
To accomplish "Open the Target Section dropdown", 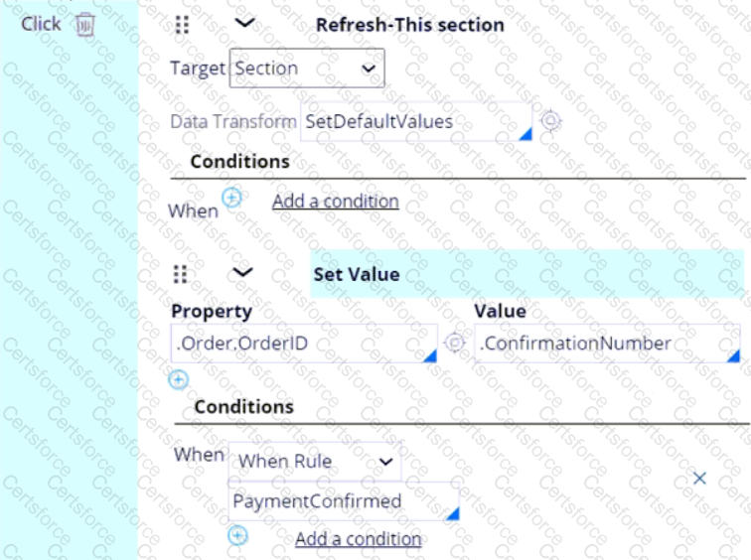I will tap(307, 68).
